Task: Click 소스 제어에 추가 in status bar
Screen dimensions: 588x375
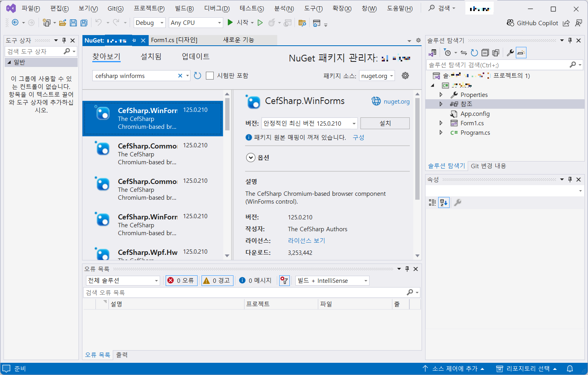Action: 454,369
